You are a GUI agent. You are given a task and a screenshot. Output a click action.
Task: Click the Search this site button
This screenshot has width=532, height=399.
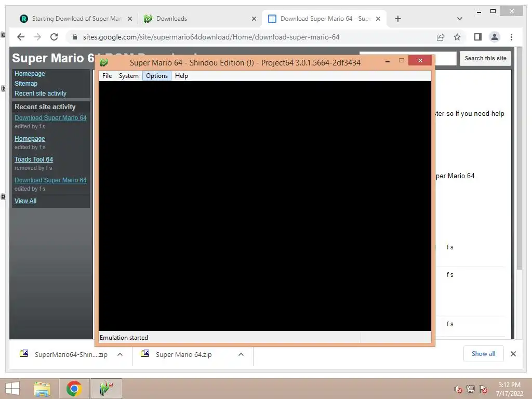coord(485,58)
